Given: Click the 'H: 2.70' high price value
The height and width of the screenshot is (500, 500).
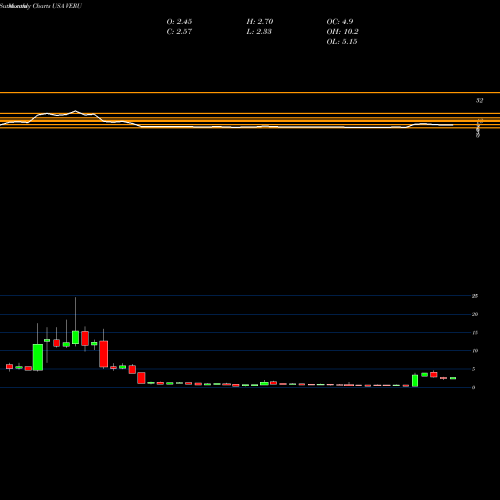Looking at the screenshot, I should tap(260, 22).
